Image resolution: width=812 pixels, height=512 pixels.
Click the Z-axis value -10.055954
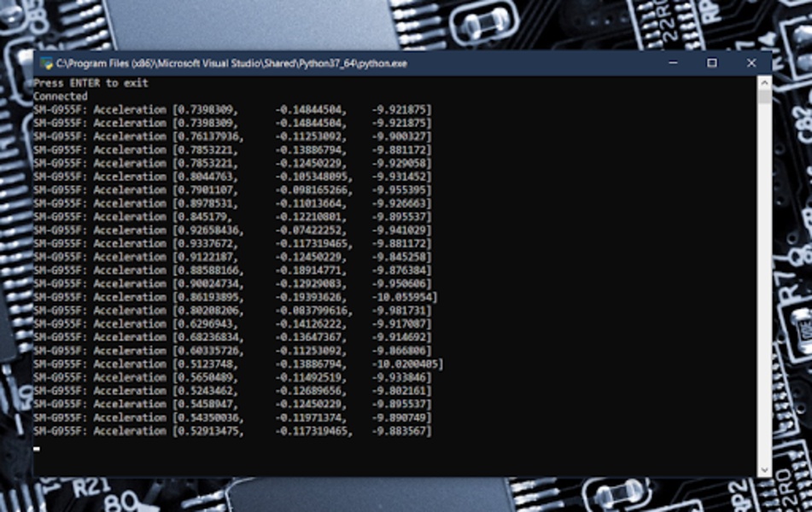click(402, 297)
